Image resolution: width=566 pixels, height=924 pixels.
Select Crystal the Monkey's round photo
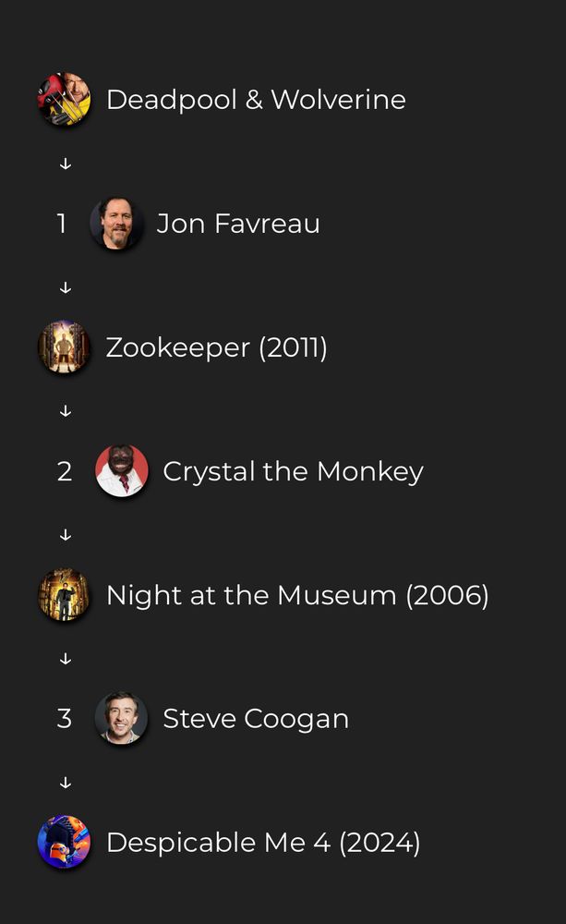[122, 471]
